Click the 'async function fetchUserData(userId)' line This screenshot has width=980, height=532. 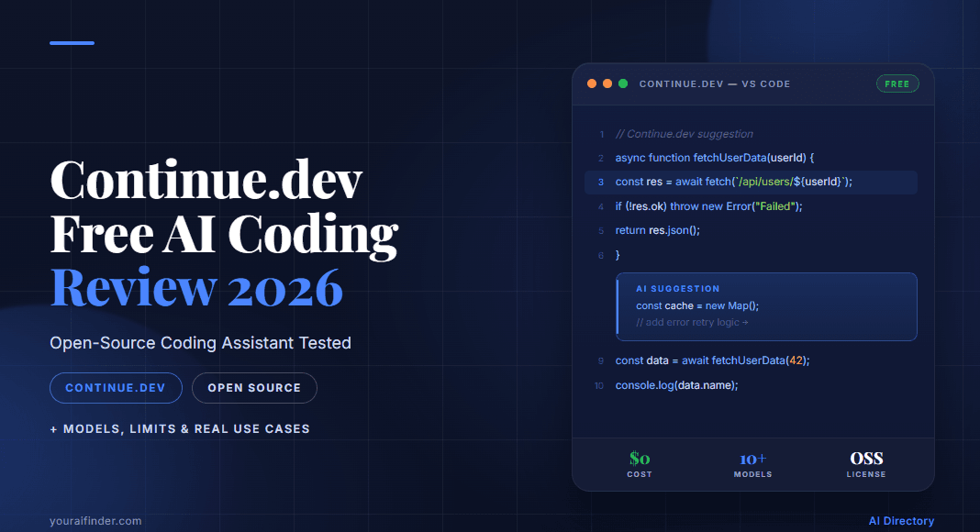[715, 158]
